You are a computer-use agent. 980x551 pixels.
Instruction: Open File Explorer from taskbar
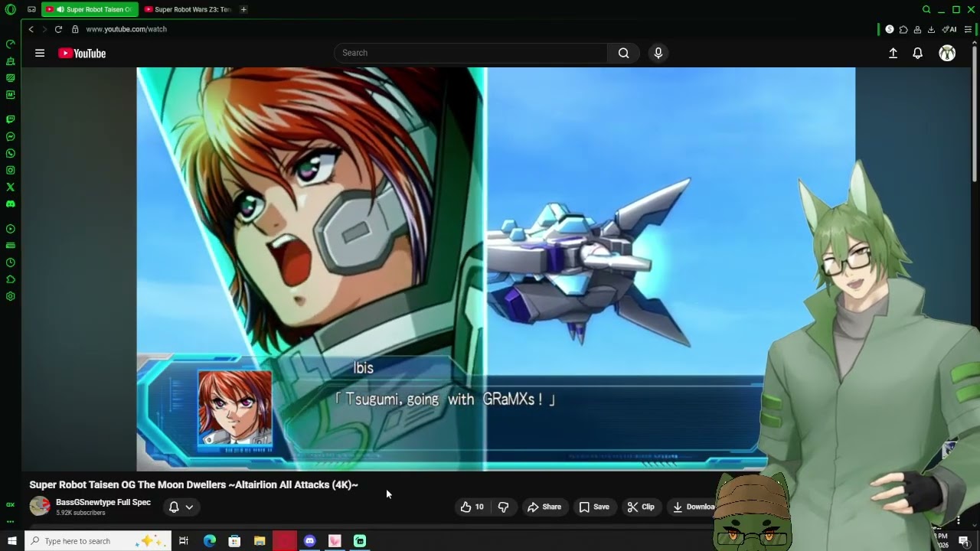coord(260,541)
